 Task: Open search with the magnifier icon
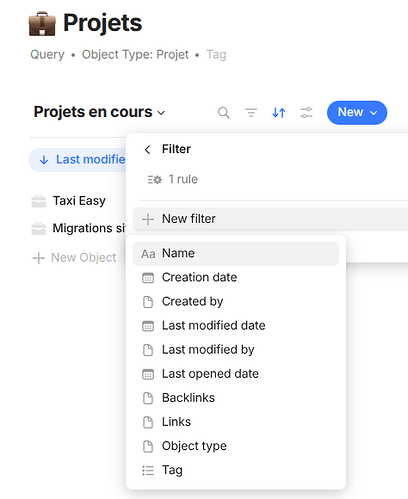click(224, 113)
